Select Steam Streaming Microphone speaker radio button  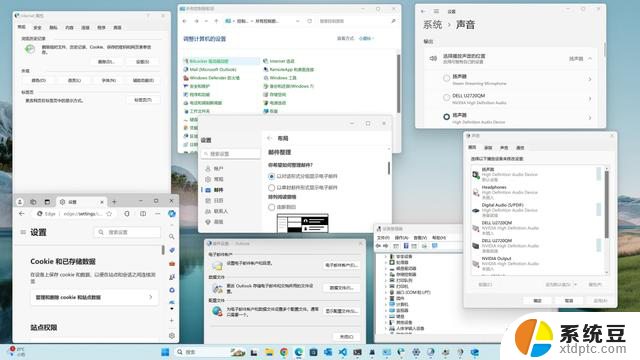coord(447,78)
